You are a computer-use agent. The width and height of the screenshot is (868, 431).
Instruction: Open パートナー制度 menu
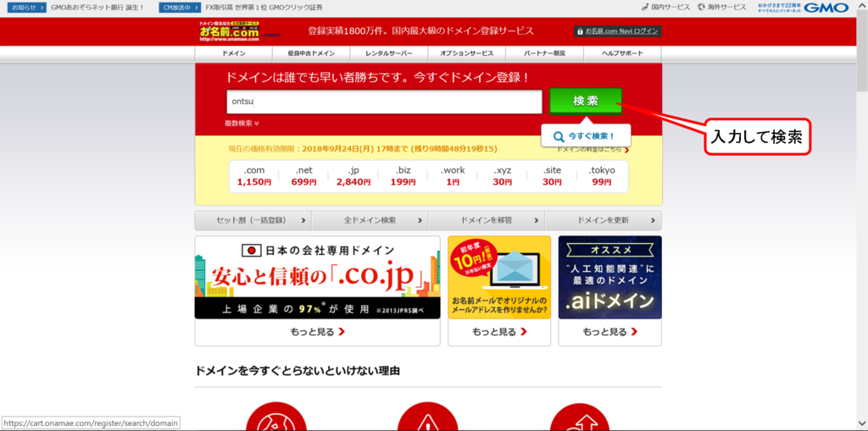545,53
